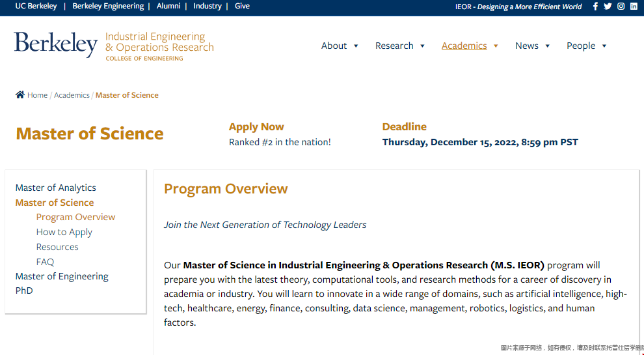
Task: Click the 'Ranked #2 in the nation!' text
Action: click(x=280, y=142)
